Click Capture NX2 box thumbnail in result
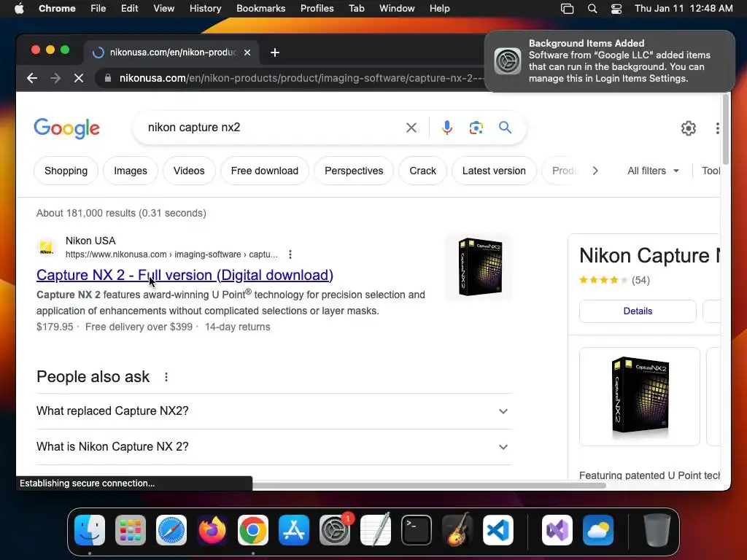 pos(480,267)
